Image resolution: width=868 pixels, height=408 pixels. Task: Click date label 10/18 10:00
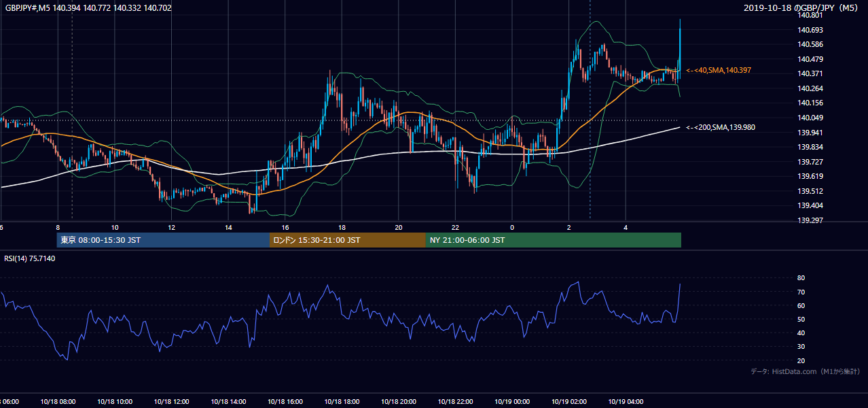point(115,402)
